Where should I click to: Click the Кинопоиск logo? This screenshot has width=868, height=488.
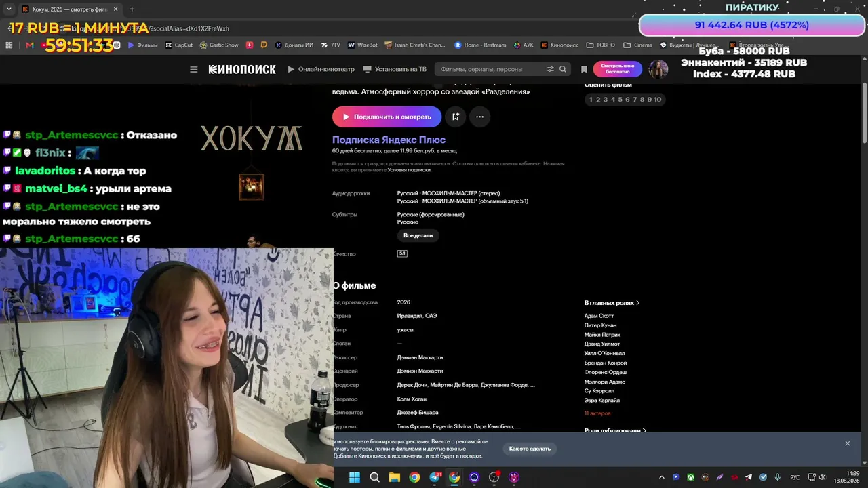pos(242,69)
